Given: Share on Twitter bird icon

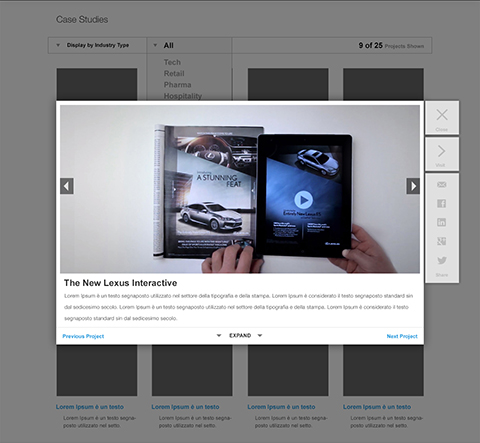Looking at the screenshot, I should [442, 260].
